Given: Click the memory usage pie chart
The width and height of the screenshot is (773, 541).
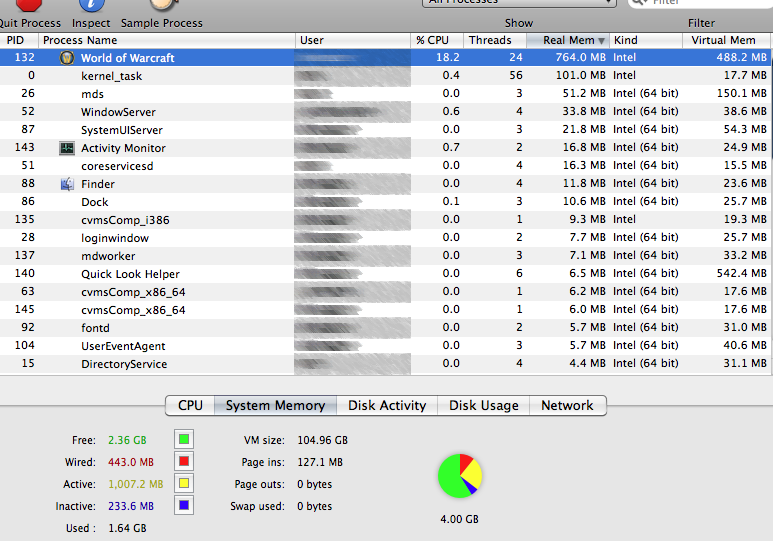Looking at the screenshot, I should pyautogui.click(x=459, y=476).
